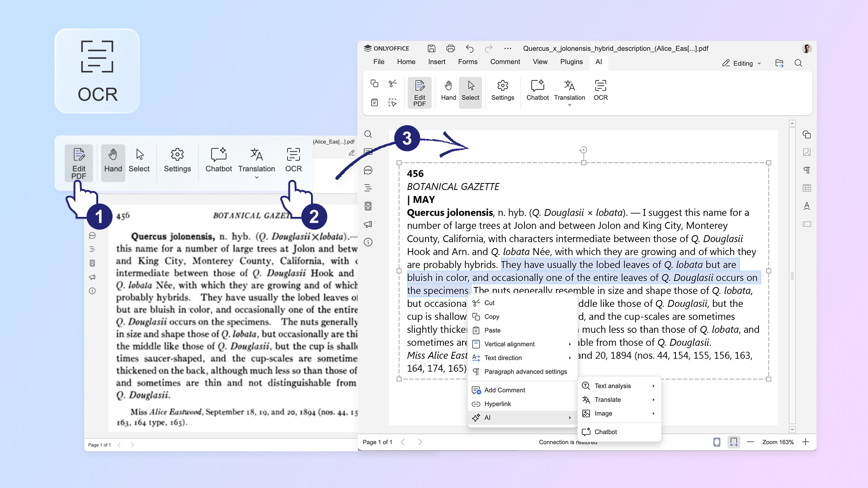The width and height of the screenshot is (868, 488).
Task: Choose Copy from the context menu
Action: (x=522, y=317)
